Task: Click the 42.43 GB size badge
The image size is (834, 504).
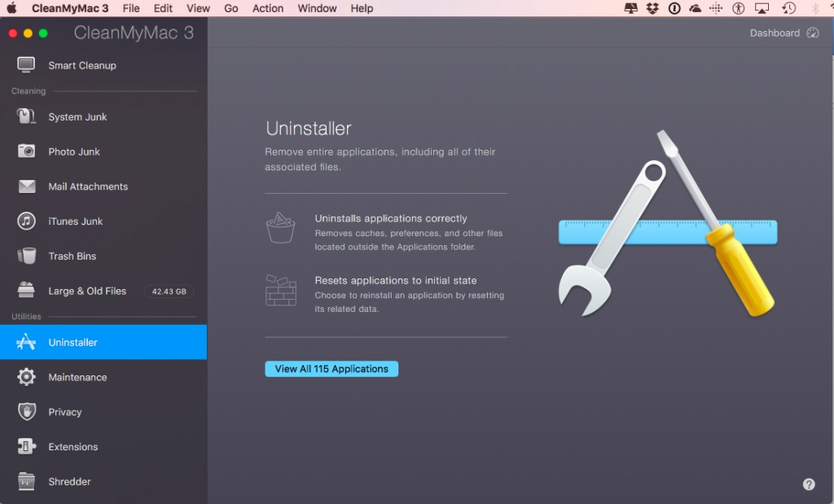Action: pos(169,291)
